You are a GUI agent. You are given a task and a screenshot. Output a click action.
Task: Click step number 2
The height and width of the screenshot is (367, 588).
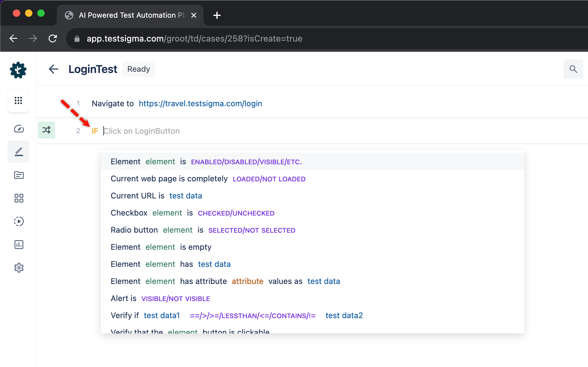[78, 131]
